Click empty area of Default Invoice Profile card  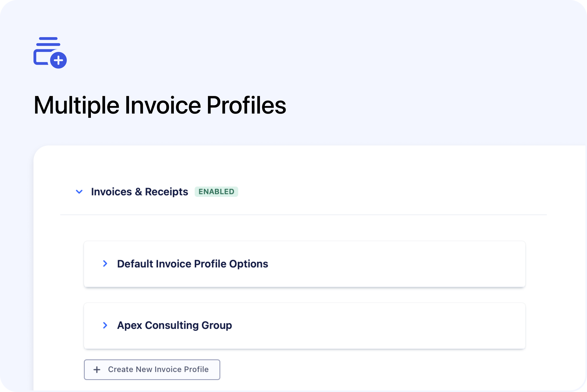[x=400, y=264]
